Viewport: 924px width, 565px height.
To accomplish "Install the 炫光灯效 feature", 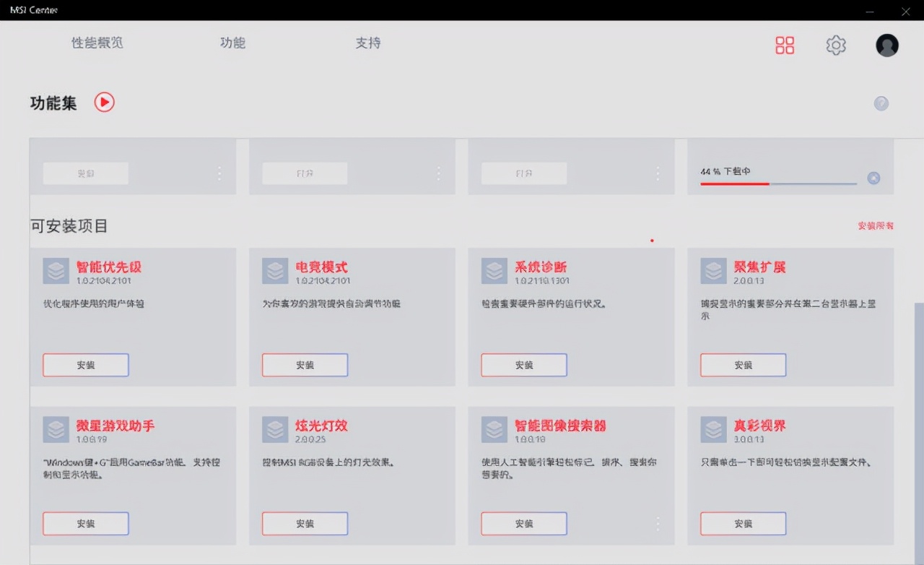I will click(305, 524).
